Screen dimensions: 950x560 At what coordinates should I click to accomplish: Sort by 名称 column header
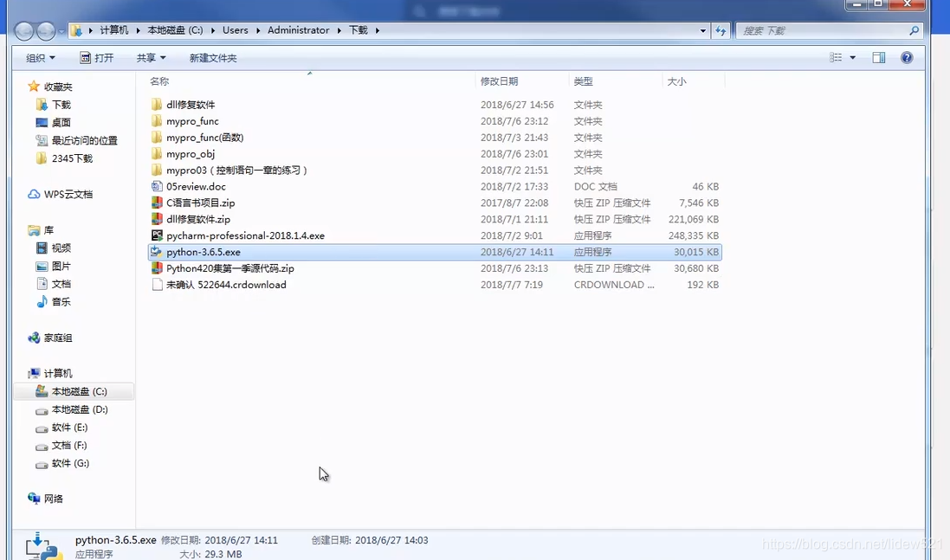159,81
